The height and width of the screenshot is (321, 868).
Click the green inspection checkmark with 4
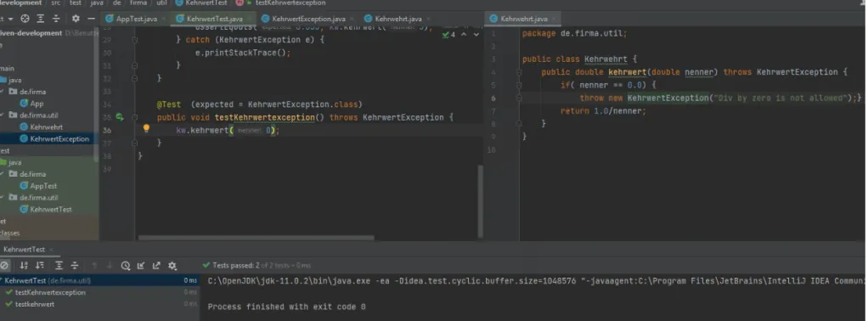(x=448, y=35)
